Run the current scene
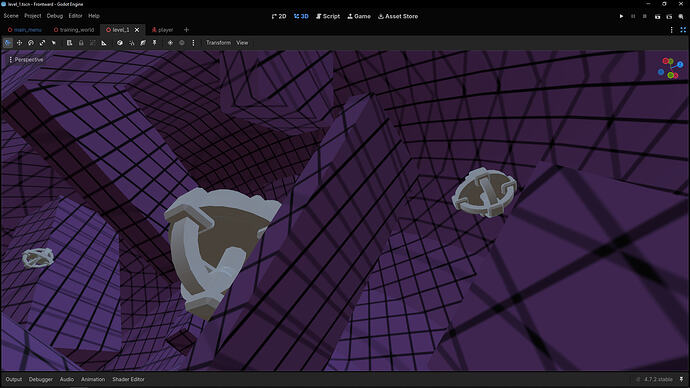The width and height of the screenshot is (690, 388). 657,16
